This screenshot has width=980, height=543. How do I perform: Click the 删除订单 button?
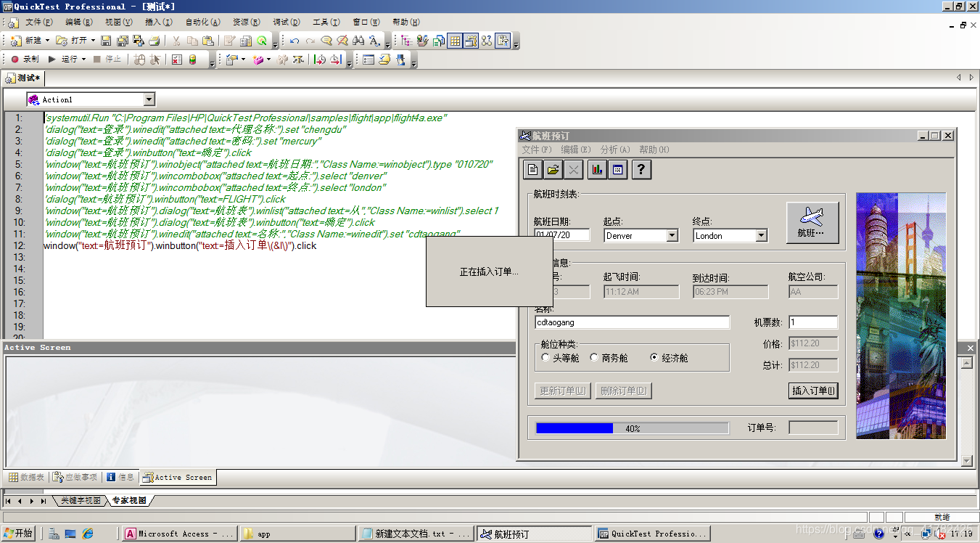[x=623, y=391]
